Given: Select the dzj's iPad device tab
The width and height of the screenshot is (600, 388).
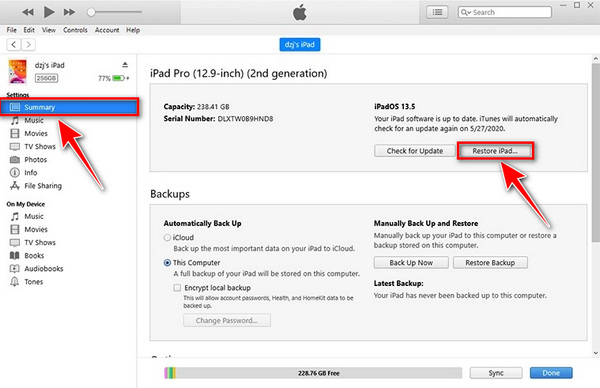Looking at the screenshot, I should pyautogui.click(x=300, y=44).
